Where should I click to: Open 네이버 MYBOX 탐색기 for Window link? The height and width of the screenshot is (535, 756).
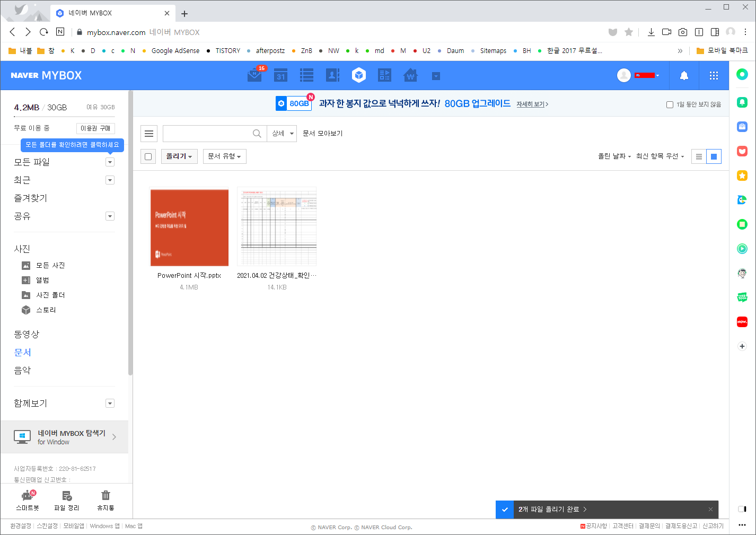65,437
